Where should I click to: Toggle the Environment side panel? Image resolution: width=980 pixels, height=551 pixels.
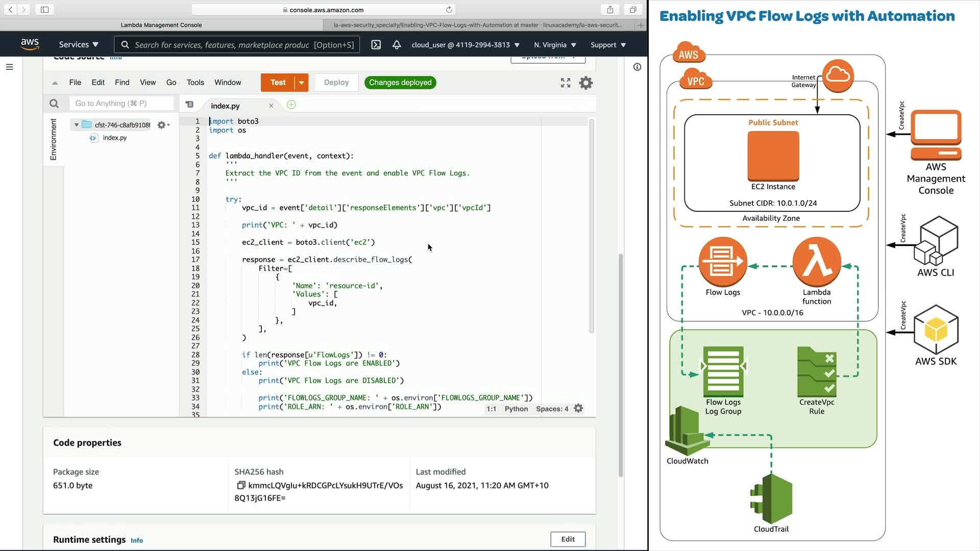pos(53,139)
